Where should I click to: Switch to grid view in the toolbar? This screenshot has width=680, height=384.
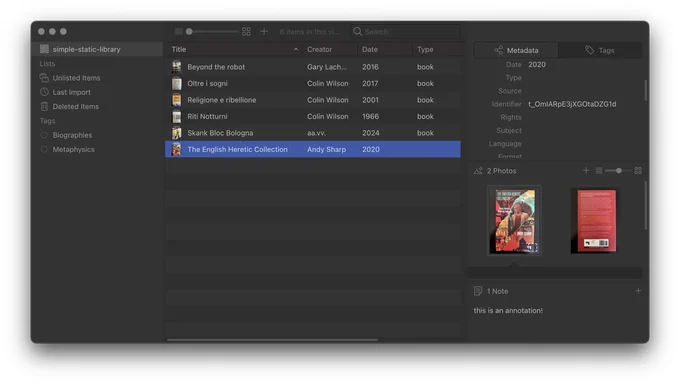[246, 32]
